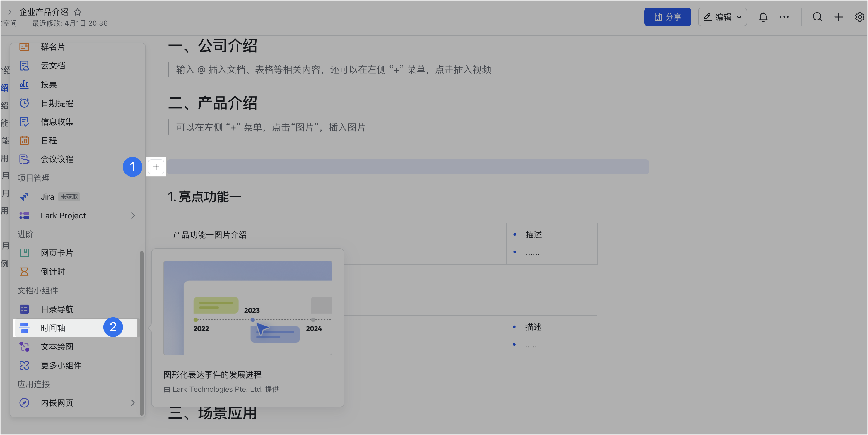This screenshot has height=435, width=868.
Task: Expand the 内嵌网页 submenu arrow
Action: click(133, 403)
